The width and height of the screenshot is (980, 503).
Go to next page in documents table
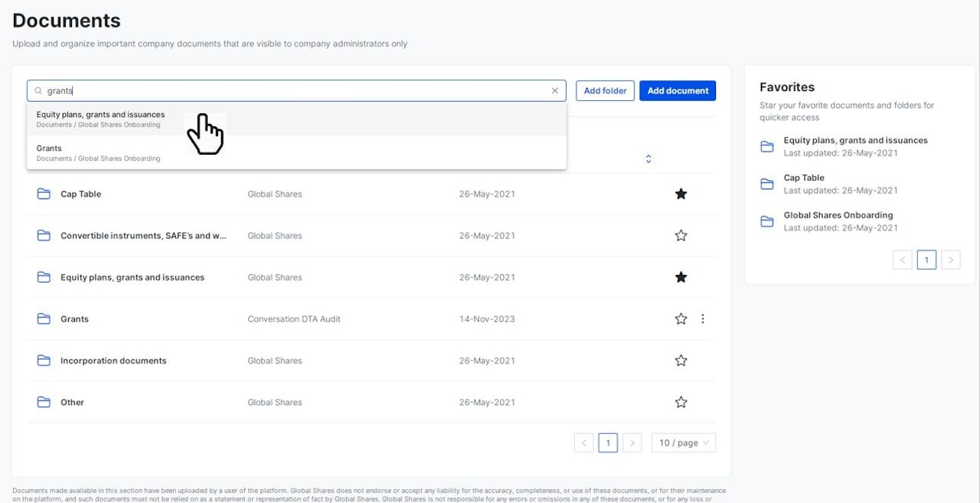coord(632,443)
